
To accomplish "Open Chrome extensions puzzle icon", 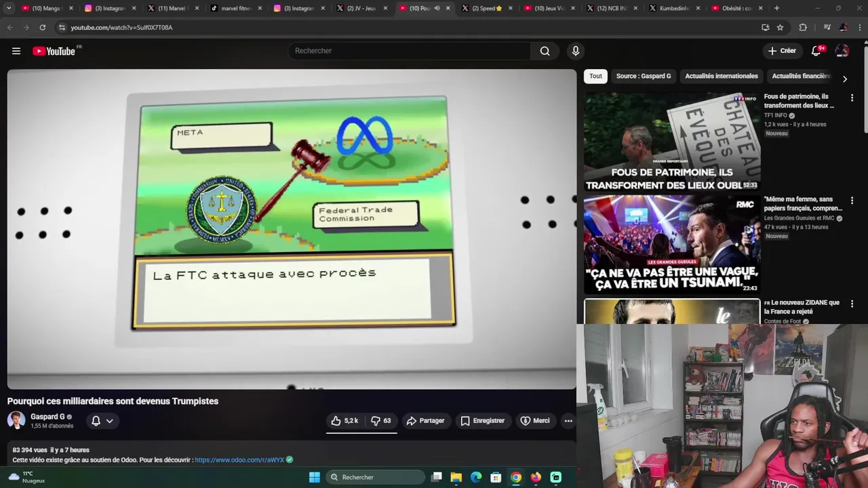I will [803, 27].
